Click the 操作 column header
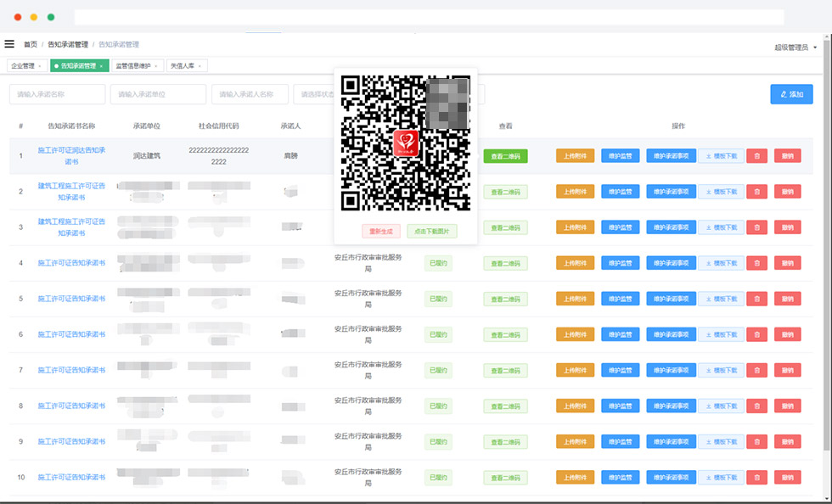 (x=678, y=126)
